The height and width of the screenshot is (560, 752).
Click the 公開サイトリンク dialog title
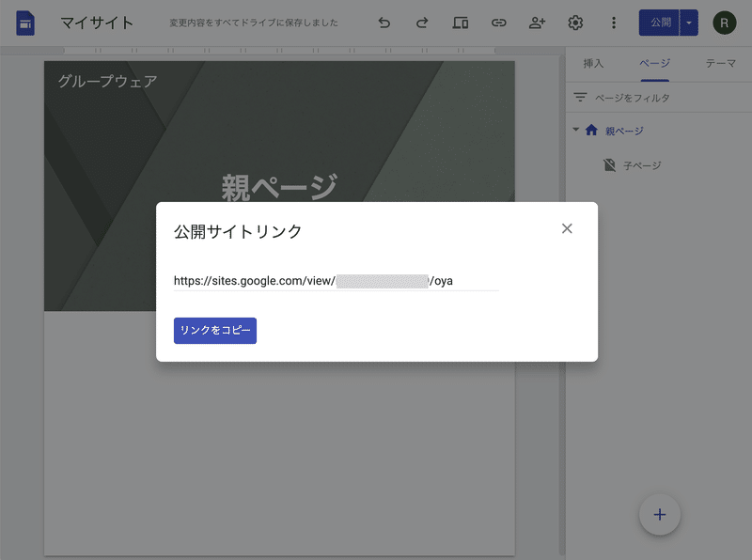tap(238, 231)
